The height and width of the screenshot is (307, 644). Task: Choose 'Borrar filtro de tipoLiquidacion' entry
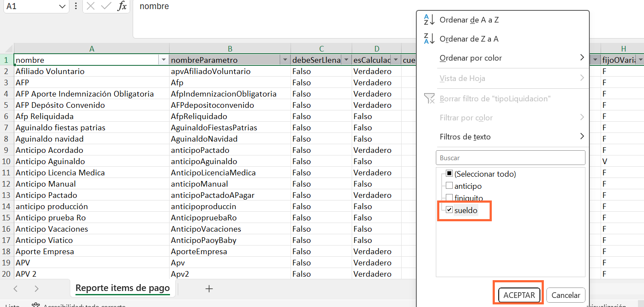(x=495, y=99)
